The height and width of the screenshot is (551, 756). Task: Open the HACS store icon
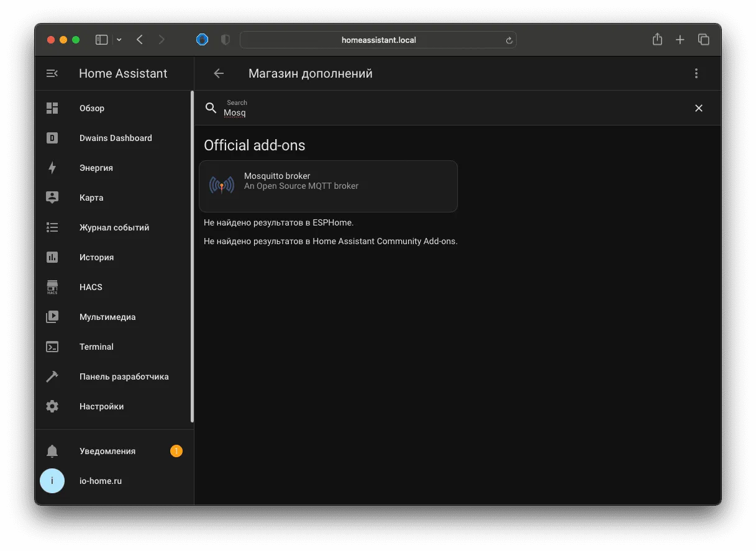[52, 287]
